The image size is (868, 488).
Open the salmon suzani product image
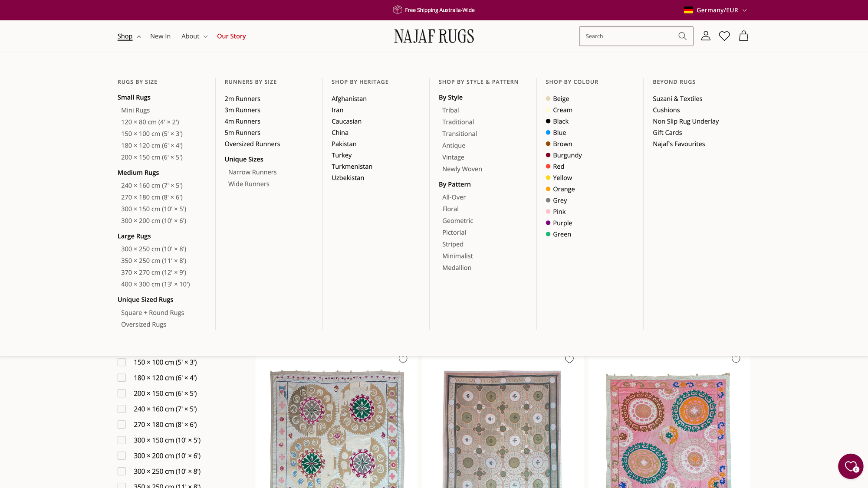(x=503, y=429)
